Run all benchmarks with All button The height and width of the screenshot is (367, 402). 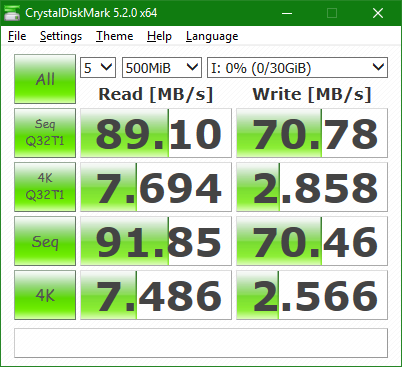pyautogui.click(x=45, y=79)
